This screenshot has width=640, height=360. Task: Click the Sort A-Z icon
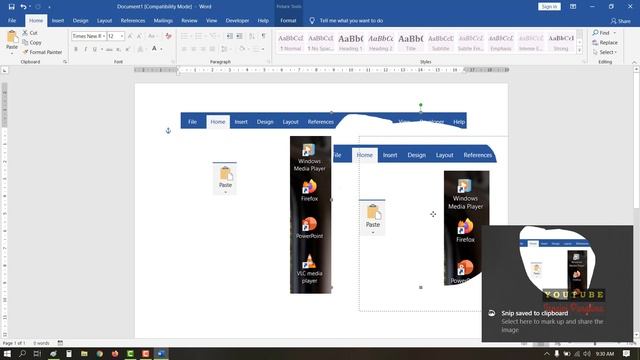[252, 36]
